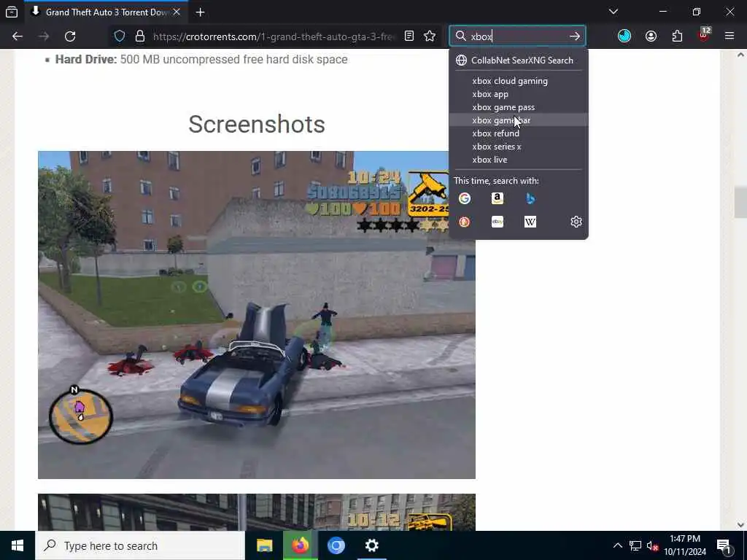Search with eBay this time
Viewport: 747px width, 560px height.
coord(498,222)
